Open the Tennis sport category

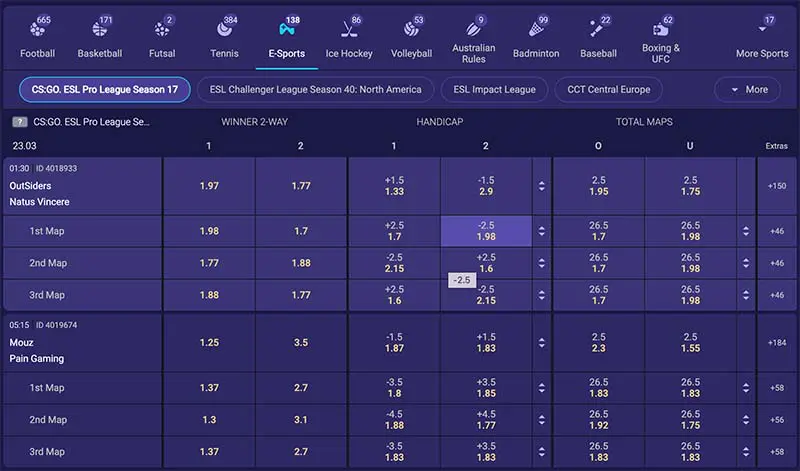224,38
